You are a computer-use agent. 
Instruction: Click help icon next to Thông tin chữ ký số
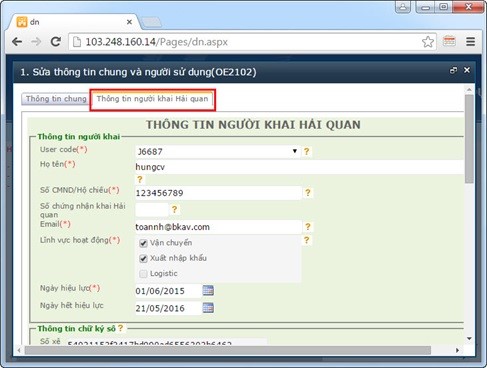(121, 328)
